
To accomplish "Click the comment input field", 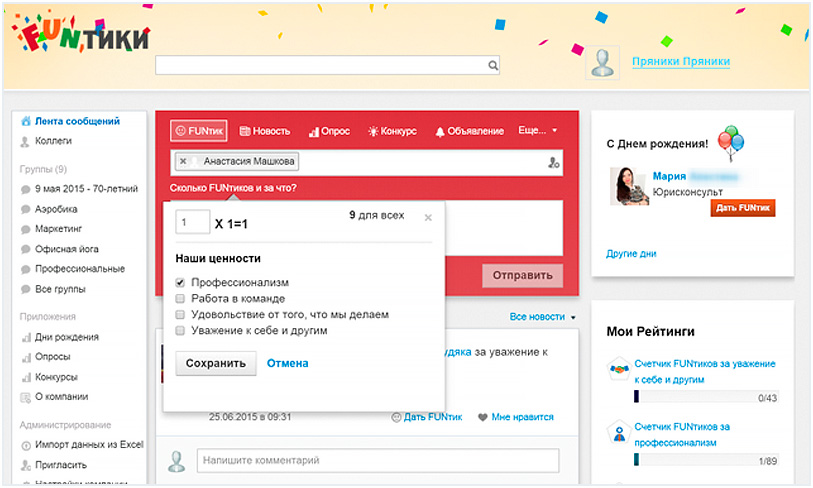I will coord(377,461).
